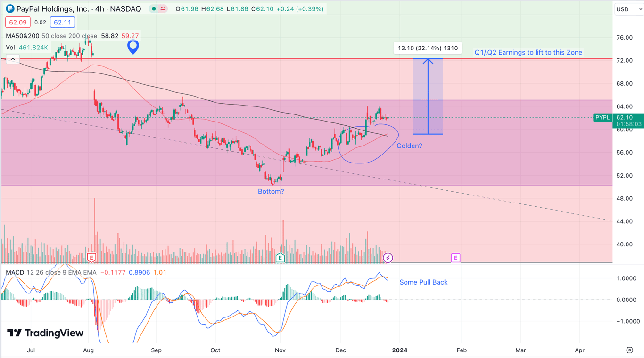Open the green earnings E marker near Nov
The width and height of the screenshot is (644, 358).
[x=280, y=258]
